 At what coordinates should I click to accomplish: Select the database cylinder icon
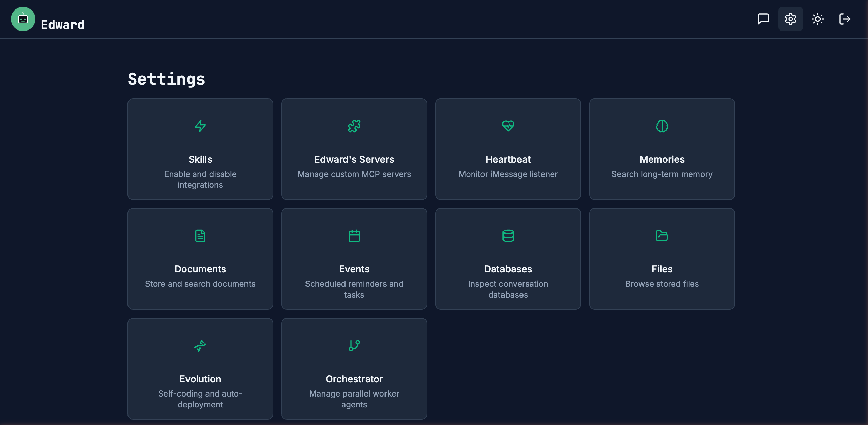pos(508,236)
